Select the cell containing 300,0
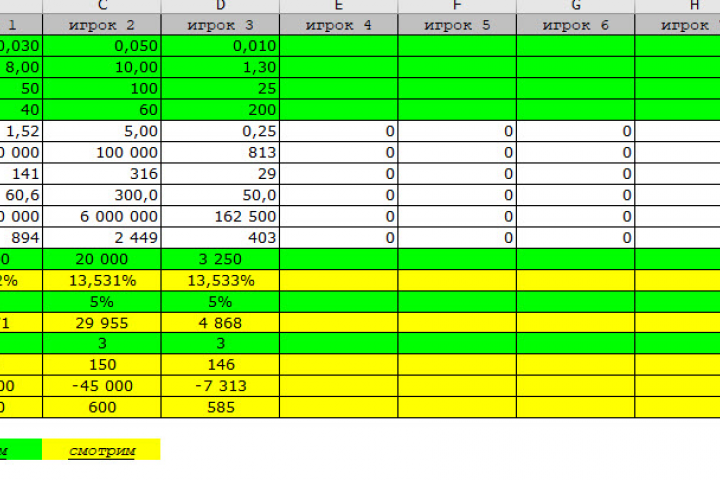 pos(102,195)
